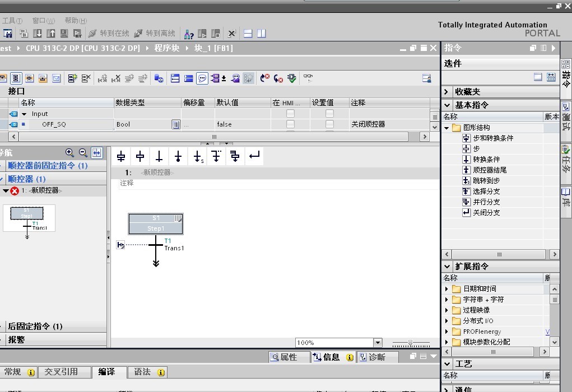Expand the 收藏夹 favorites section
The width and height of the screenshot is (572, 392).
click(447, 92)
